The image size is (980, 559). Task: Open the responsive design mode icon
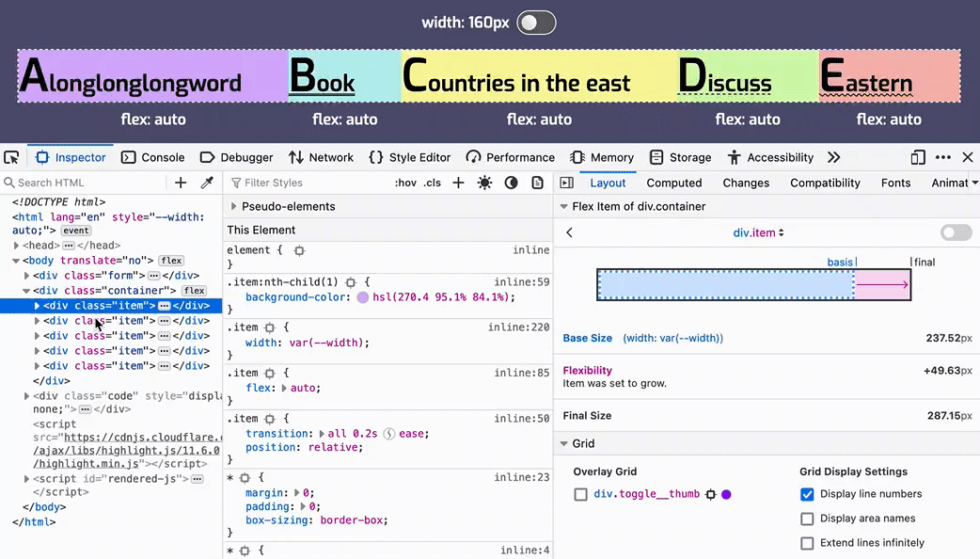[x=918, y=157]
